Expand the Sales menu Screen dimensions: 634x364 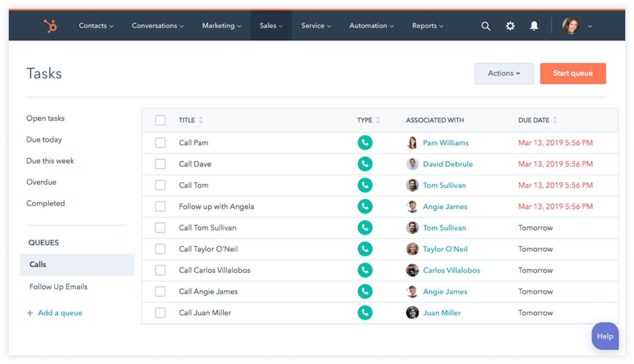270,26
